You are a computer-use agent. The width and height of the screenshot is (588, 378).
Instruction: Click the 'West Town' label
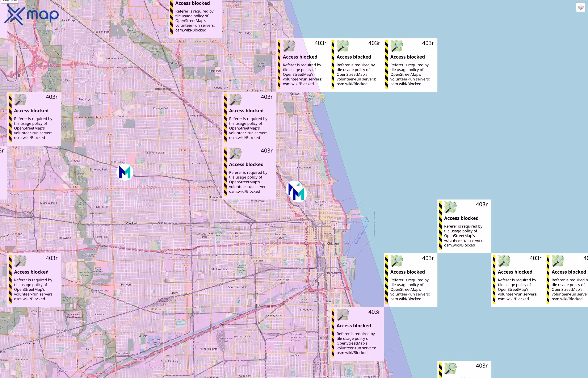pos(257,201)
